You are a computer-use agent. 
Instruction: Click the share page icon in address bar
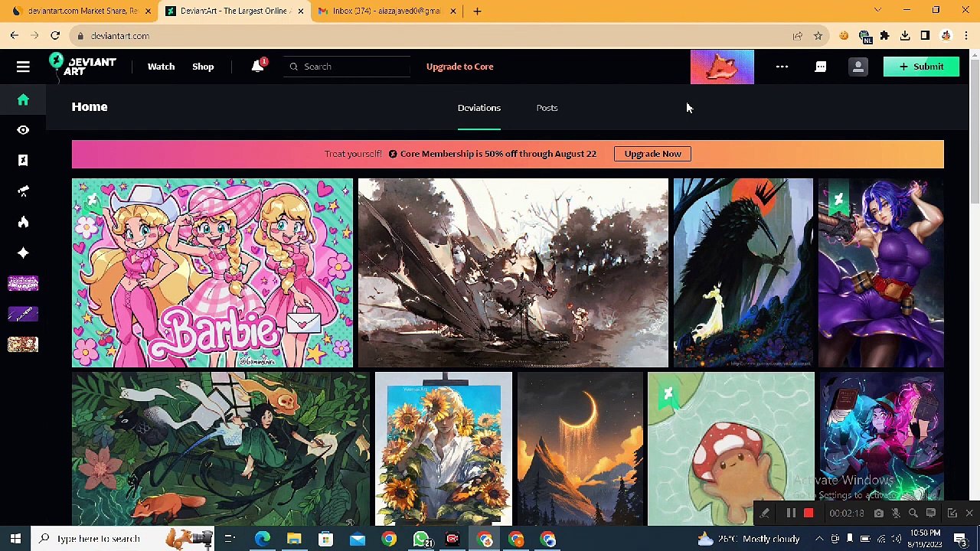click(x=798, y=36)
